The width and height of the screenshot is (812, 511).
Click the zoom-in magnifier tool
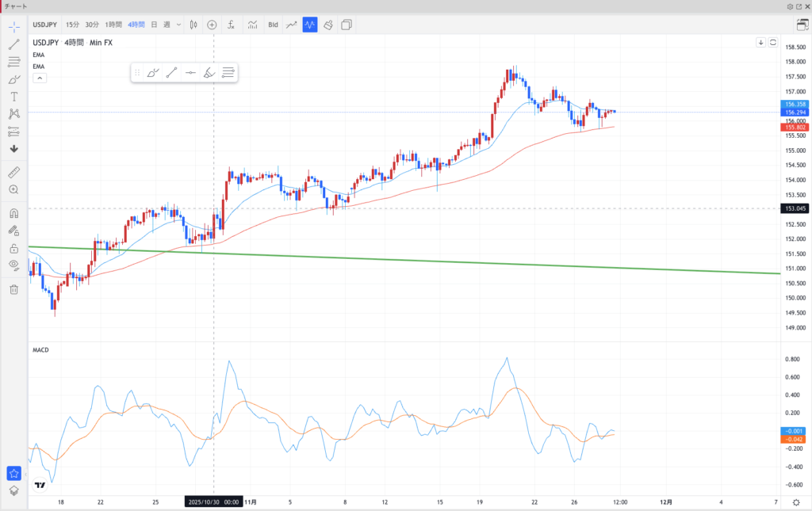[13, 190]
